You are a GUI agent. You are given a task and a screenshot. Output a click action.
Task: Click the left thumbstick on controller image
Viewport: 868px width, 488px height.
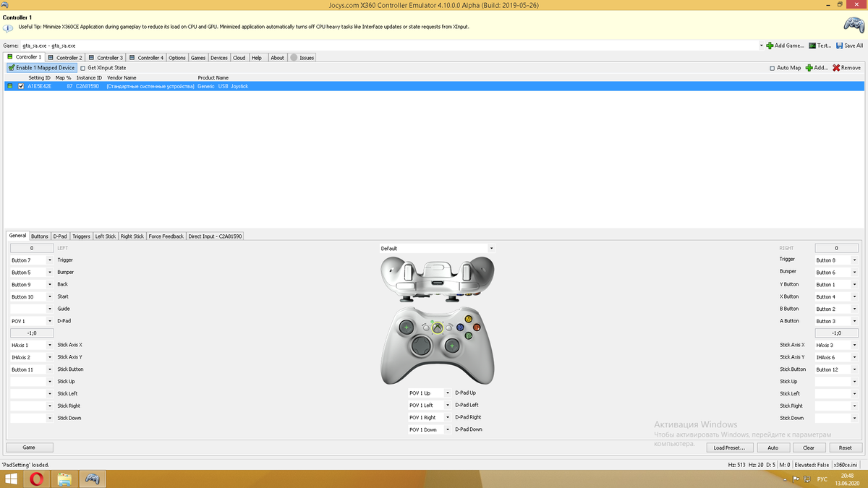[x=407, y=328]
